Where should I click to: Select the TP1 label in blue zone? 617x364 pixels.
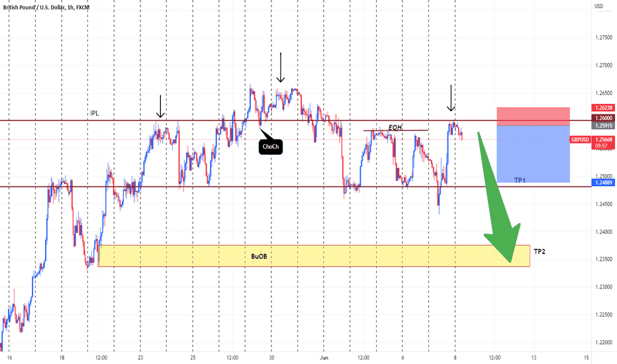click(x=520, y=180)
